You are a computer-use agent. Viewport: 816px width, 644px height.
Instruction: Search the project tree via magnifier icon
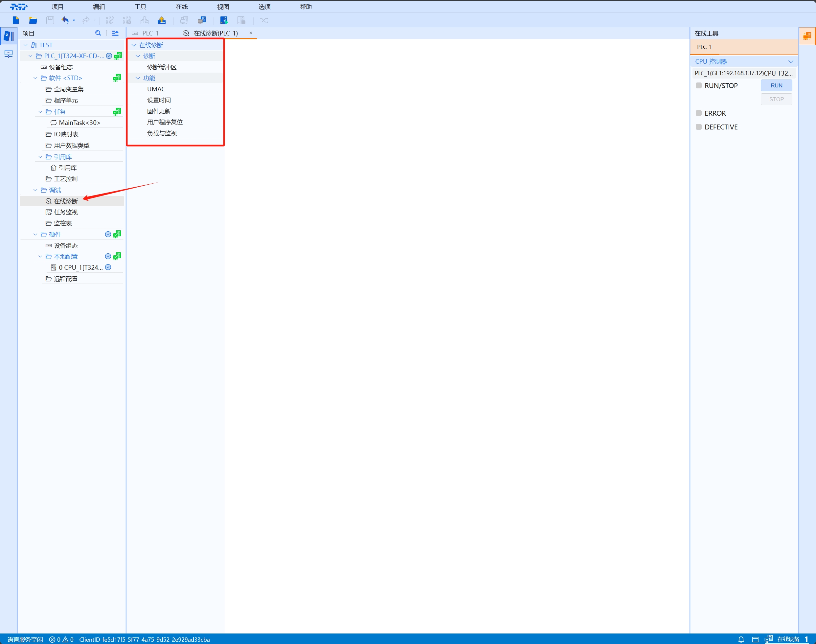click(x=98, y=33)
